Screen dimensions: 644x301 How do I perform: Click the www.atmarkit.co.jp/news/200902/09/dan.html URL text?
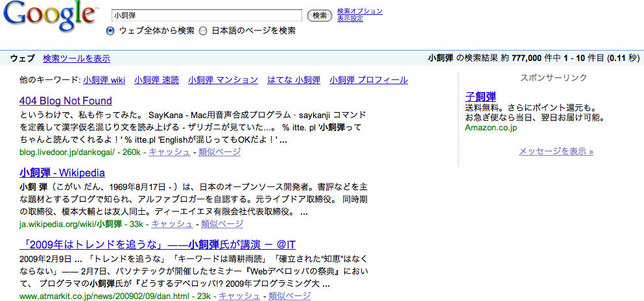[x=104, y=296]
